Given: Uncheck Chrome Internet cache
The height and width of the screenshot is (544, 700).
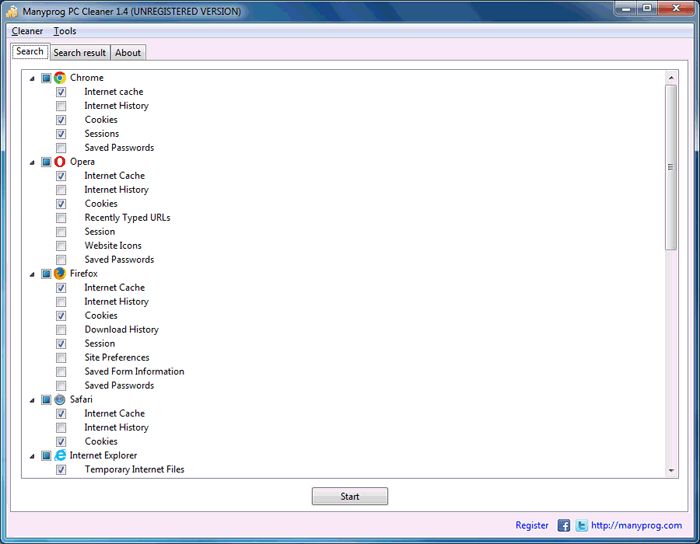Looking at the screenshot, I should tap(61, 92).
